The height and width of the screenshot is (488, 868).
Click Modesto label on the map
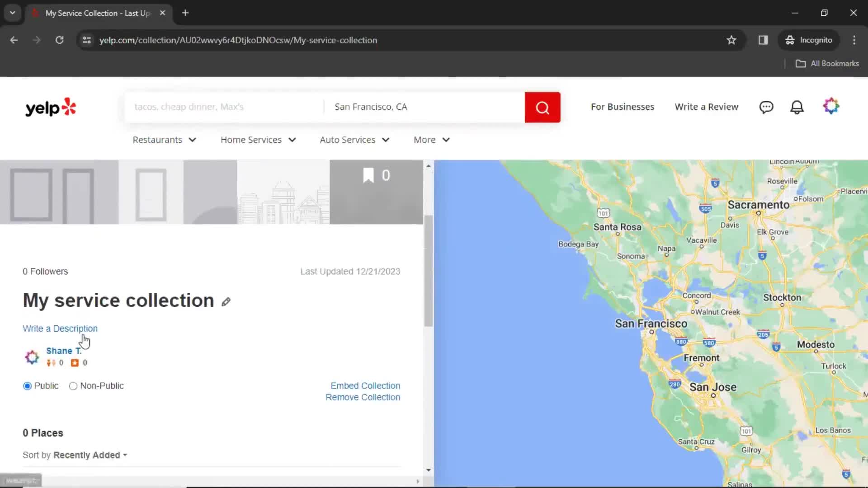[816, 345]
